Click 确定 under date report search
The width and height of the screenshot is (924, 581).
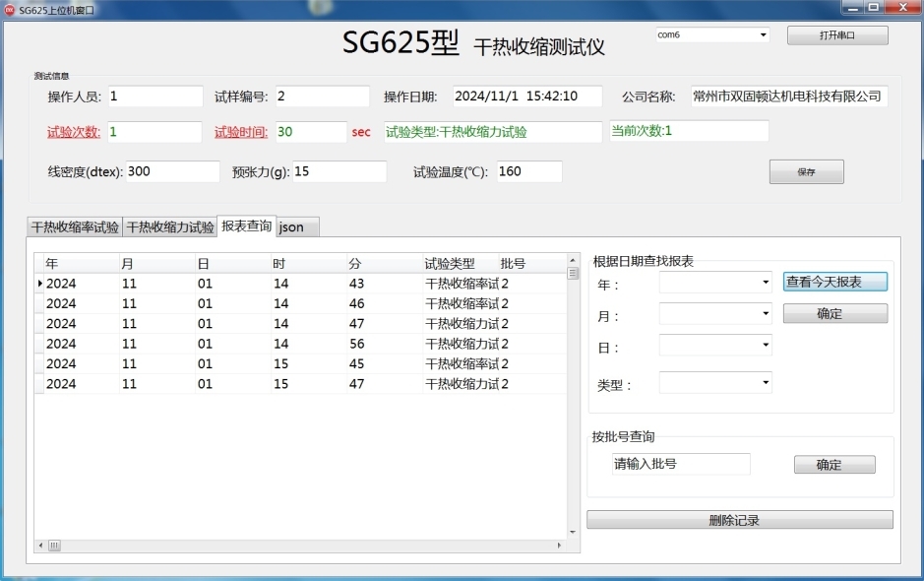(x=834, y=314)
